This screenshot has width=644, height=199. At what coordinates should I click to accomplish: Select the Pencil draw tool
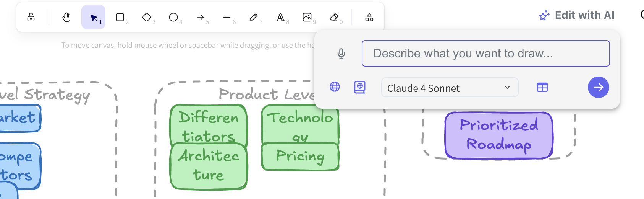[253, 17]
